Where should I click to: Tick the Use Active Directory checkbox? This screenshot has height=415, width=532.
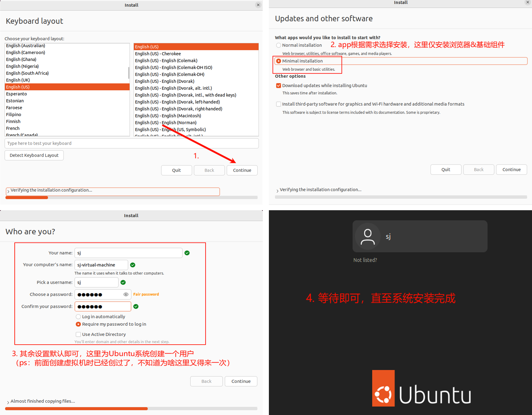tap(78, 334)
